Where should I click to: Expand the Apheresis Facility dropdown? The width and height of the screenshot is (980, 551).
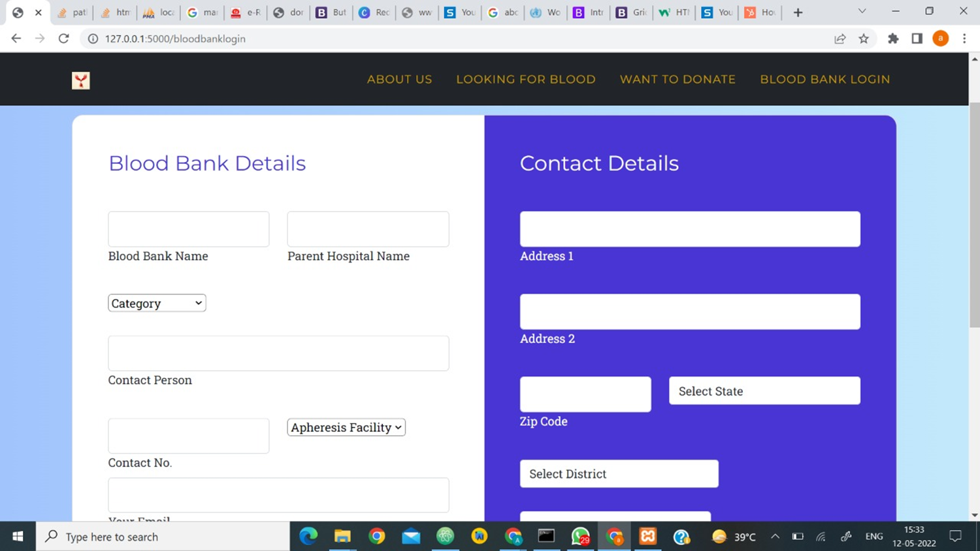(x=346, y=428)
